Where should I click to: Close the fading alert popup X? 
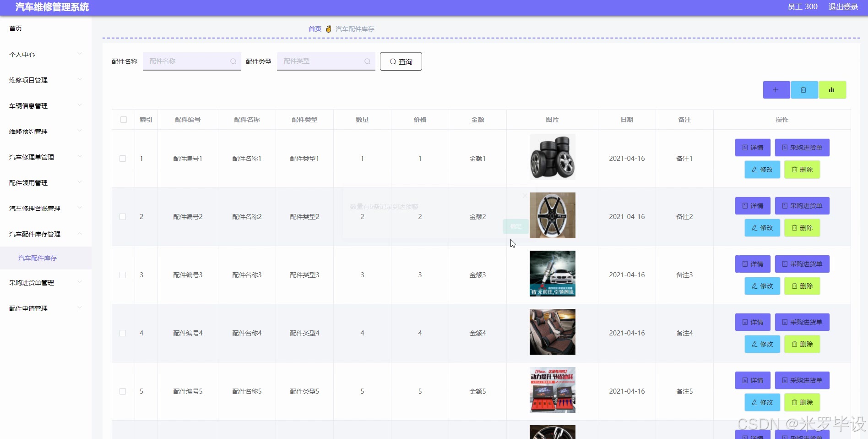tap(525, 196)
